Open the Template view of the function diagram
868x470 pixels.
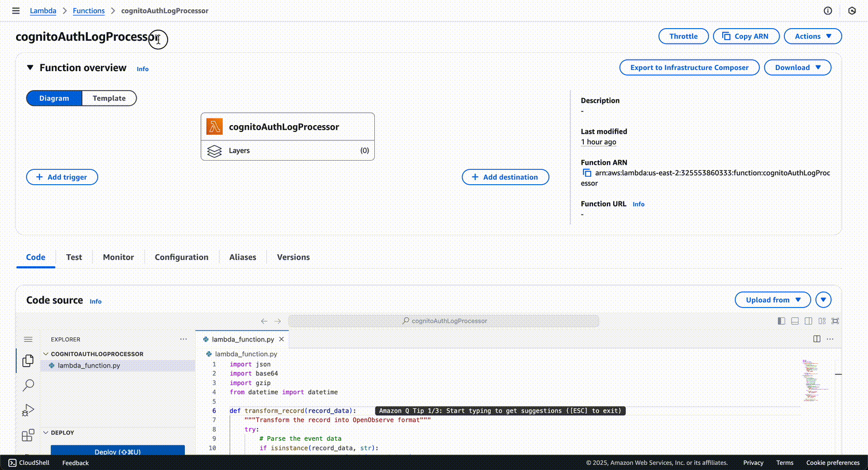coord(109,98)
